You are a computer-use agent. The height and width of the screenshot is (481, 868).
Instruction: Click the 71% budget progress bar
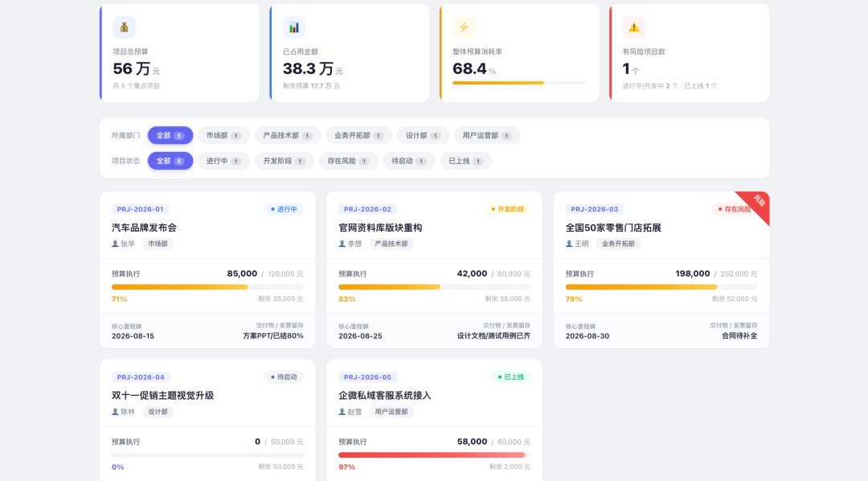(207, 287)
